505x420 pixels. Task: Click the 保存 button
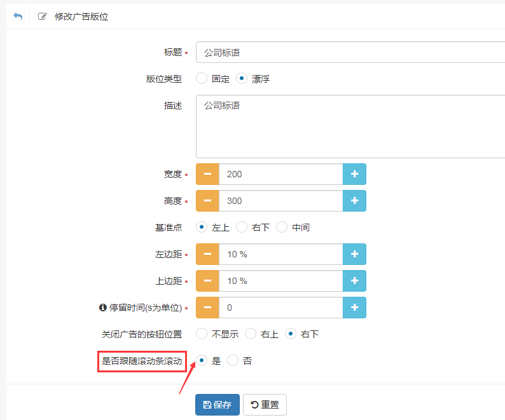tap(217, 405)
